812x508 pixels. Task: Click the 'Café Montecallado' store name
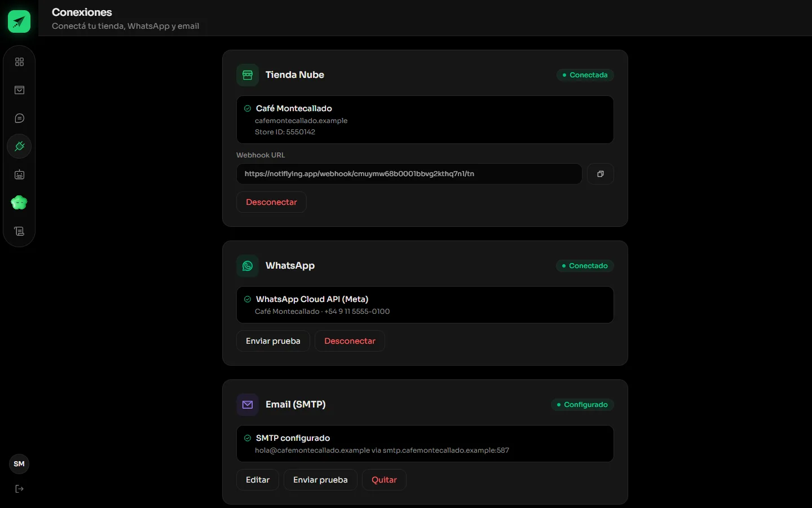click(294, 108)
